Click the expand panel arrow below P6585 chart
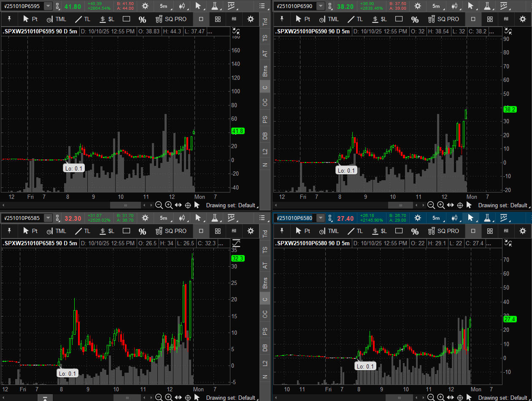The width and height of the screenshot is (532, 401). point(46,398)
